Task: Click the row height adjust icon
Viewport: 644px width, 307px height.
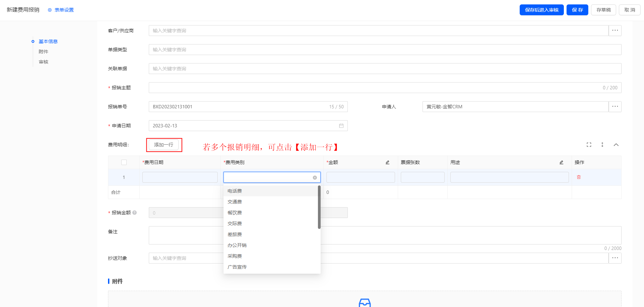Action: (602, 145)
